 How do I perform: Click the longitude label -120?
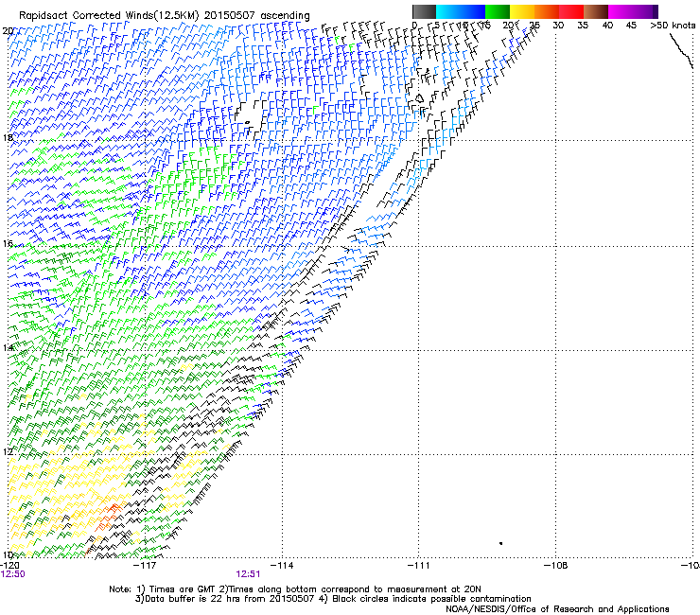[x=9, y=566]
